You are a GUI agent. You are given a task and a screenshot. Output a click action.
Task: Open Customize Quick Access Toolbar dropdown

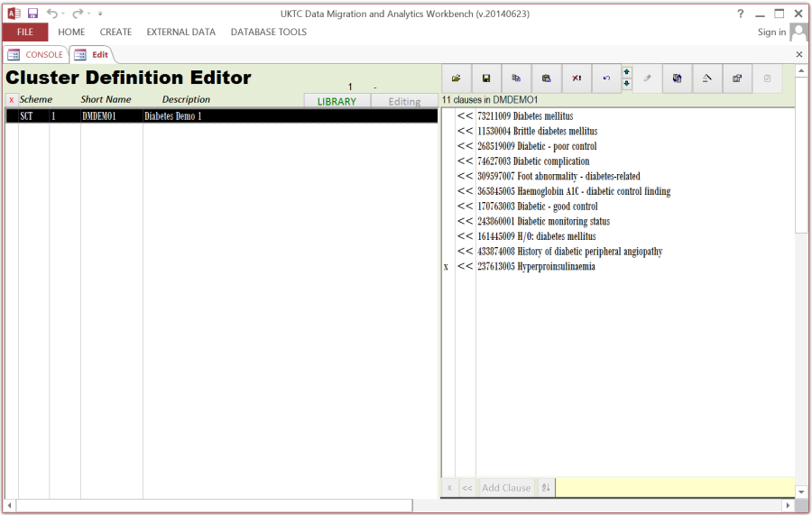coord(100,14)
